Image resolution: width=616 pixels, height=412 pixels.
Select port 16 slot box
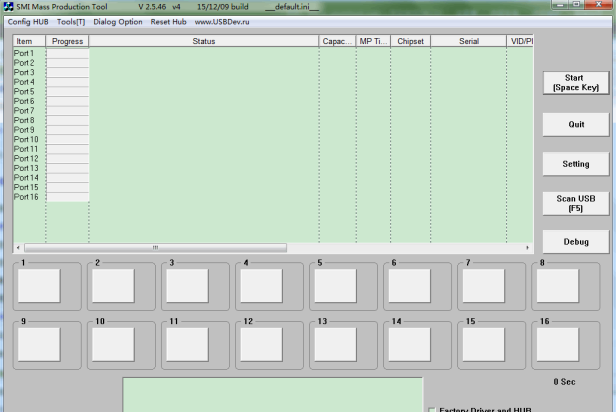tap(557, 344)
